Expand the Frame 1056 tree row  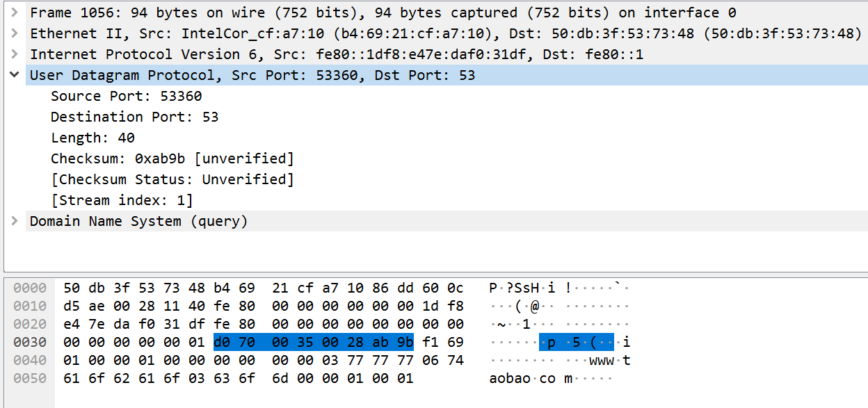[15, 13]
